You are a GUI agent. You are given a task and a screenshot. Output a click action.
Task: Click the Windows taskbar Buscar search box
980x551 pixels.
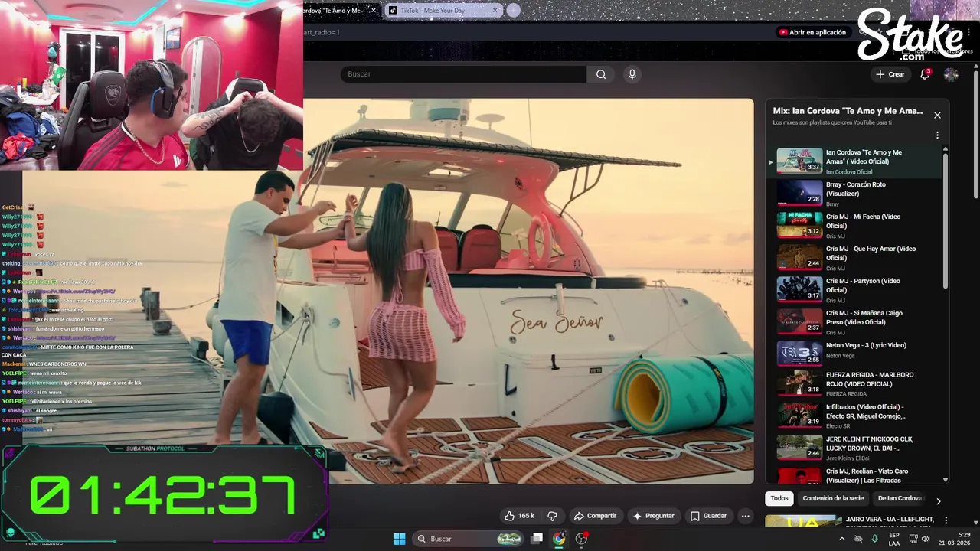point(469,539)
